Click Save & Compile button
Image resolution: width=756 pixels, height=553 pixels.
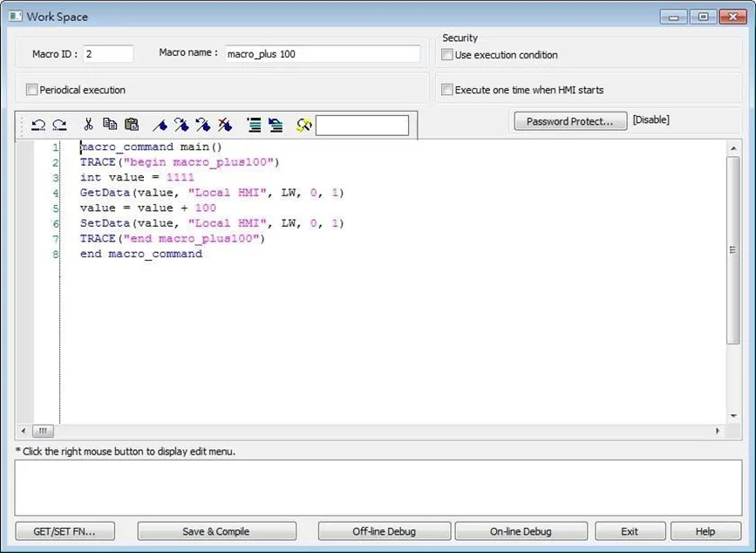pyautogui.click(x=216, y=531)
